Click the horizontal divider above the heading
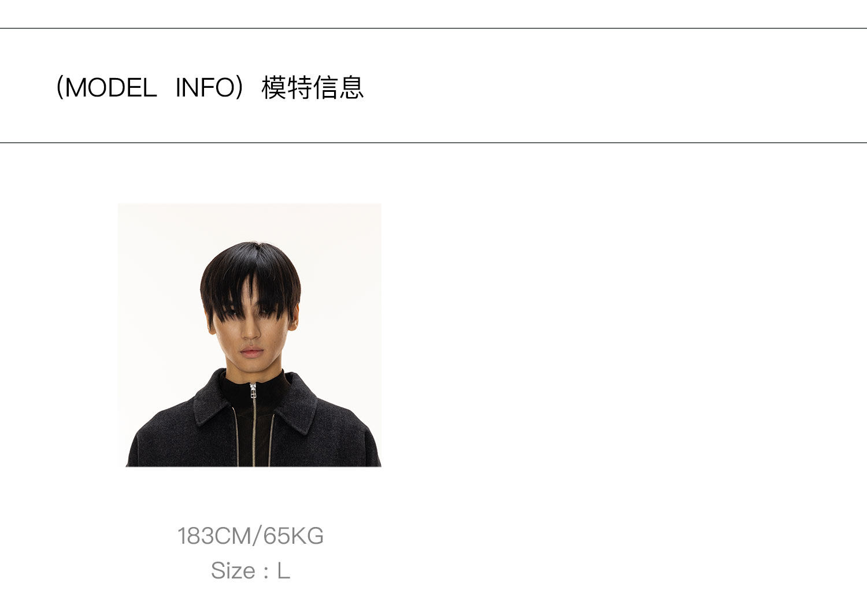Screen dimensions: 867x616 point(433,28)
